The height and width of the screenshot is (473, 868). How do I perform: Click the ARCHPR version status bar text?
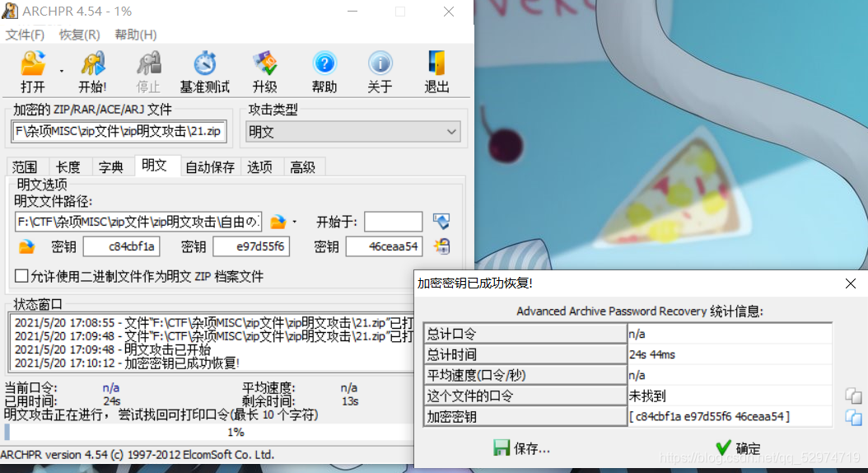[x=138, y=455]
